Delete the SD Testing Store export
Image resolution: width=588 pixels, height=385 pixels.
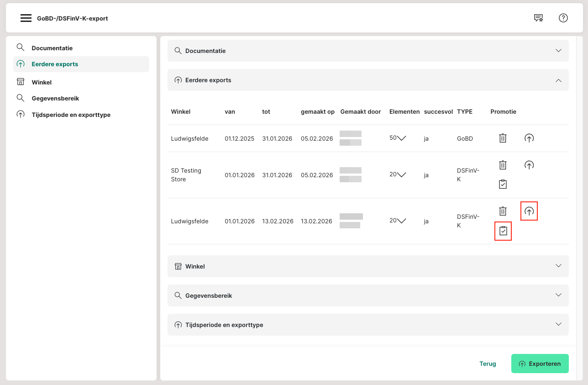pyautogui.click(x=503, y=165)
